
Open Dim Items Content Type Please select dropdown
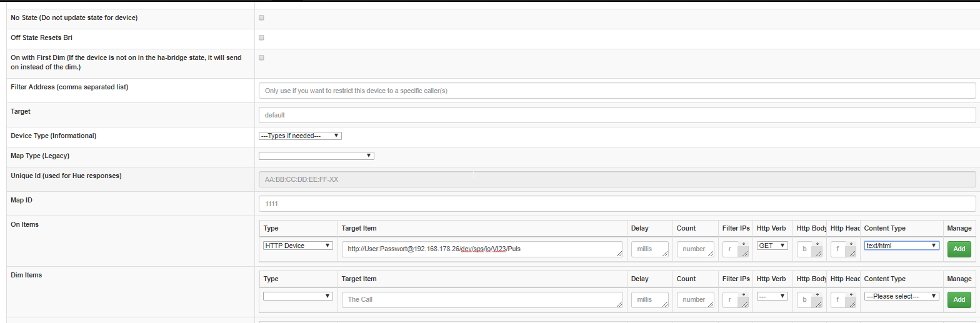pyautogui.click(x=901, y=296)
